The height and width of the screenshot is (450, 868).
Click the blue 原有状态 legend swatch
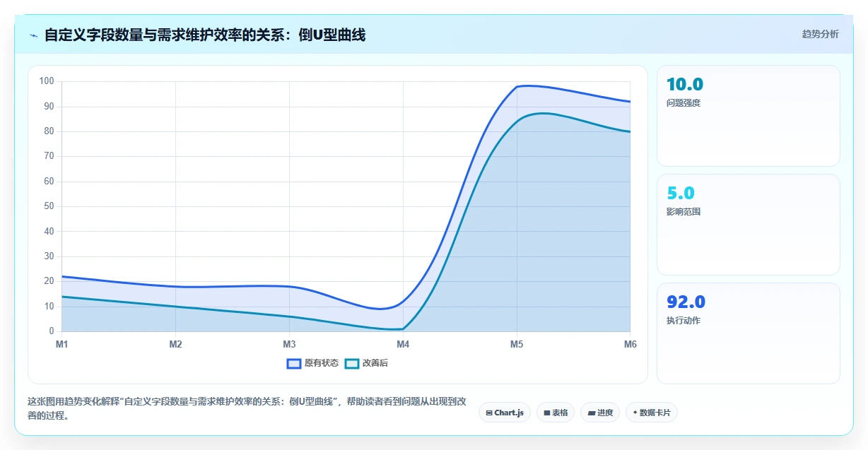tap(294, 363)
